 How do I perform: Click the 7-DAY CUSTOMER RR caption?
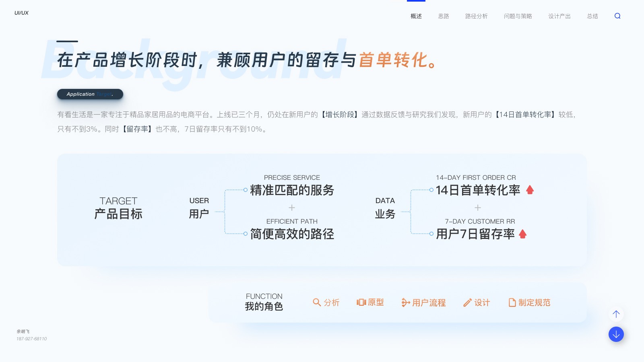pyautogui.click(x=480, y=221)
